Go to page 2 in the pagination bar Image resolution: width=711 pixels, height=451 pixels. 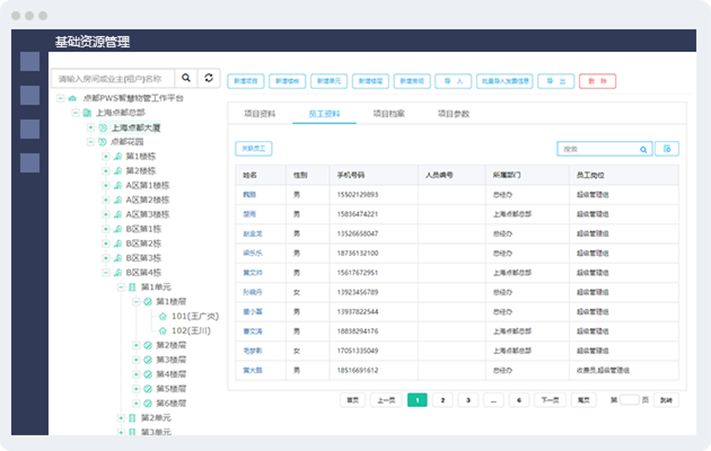pos(443,400)
